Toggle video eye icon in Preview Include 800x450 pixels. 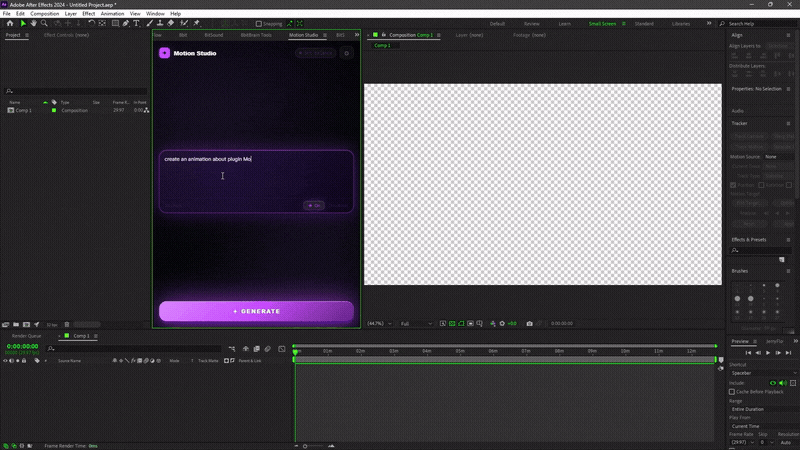pyautogui.click(x=772, y=383)
